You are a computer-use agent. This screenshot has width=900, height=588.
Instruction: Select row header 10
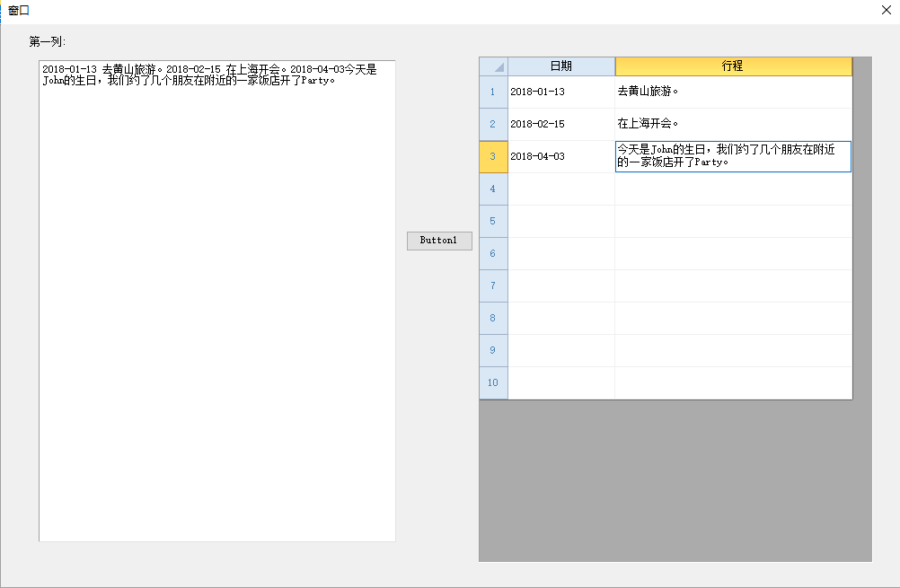point(493,382)
